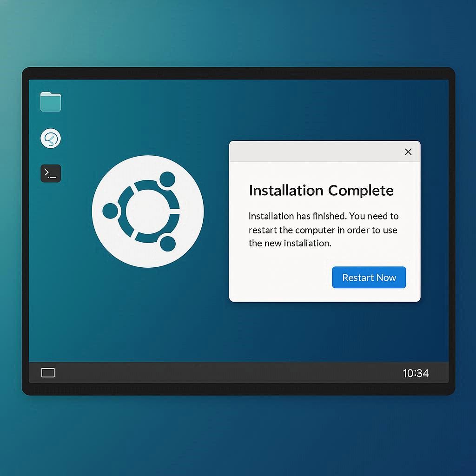Click the hollow center of the Ubuntu logo
Image resolution: width=476 pixels, height=476 pixels.
147,211
